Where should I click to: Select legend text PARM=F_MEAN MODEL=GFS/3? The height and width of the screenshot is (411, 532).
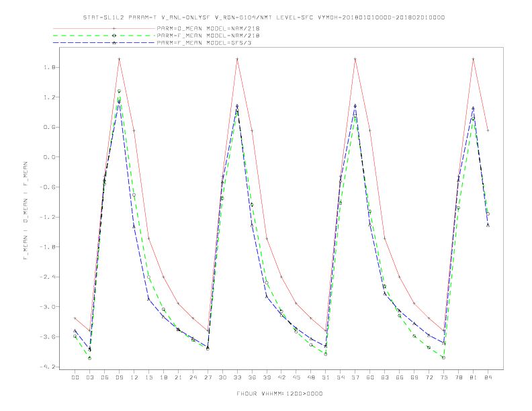[x=204, y=43]
